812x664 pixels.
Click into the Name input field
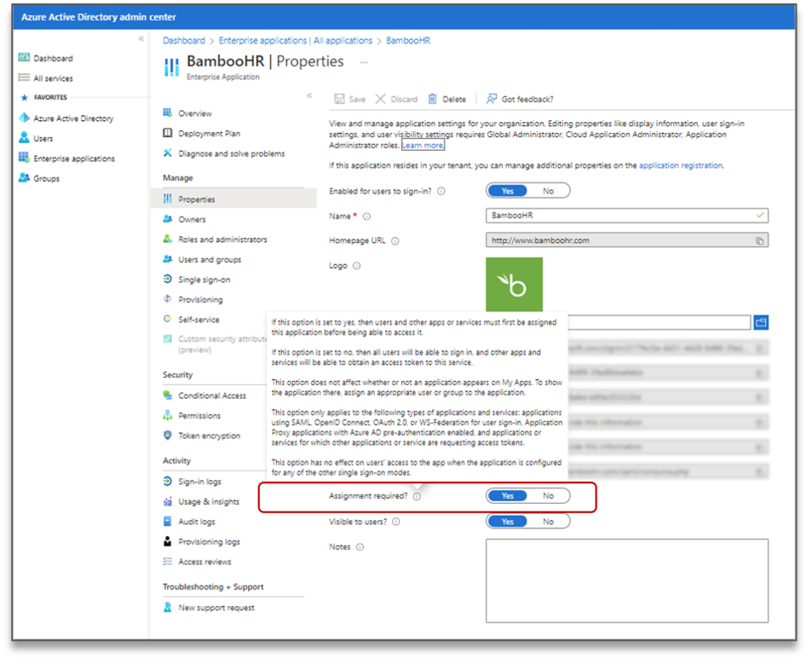click(x=626, y=216)
